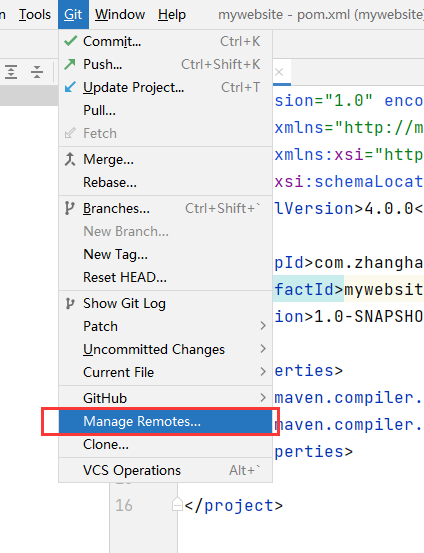Expand the Patch submenu
The height and width of the screenshot is (553, 424).
pyautogui.click(x=165, y=326)
